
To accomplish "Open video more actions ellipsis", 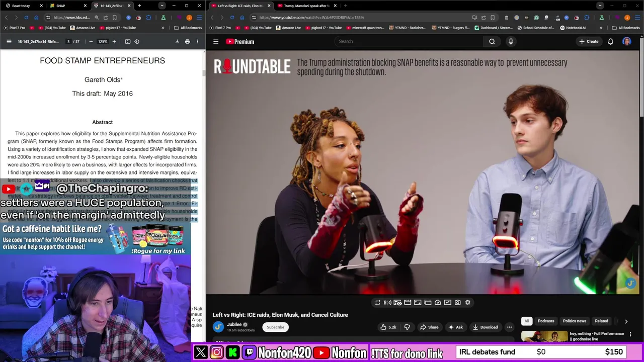I will point(509,327).
